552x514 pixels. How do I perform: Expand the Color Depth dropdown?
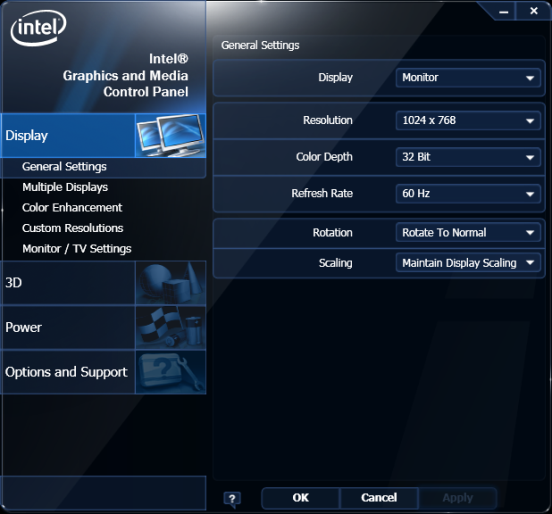point(468,157)
